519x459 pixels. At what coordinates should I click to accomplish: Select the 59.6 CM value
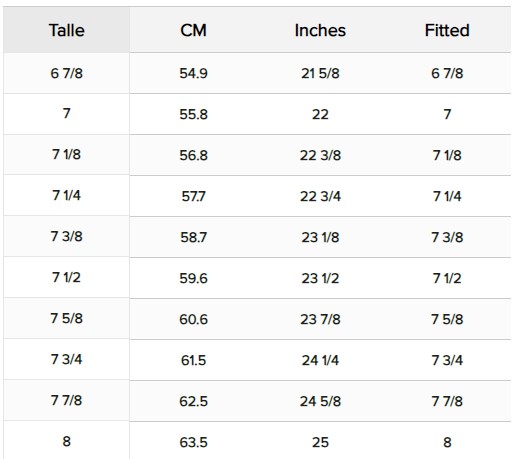point(193,278)
